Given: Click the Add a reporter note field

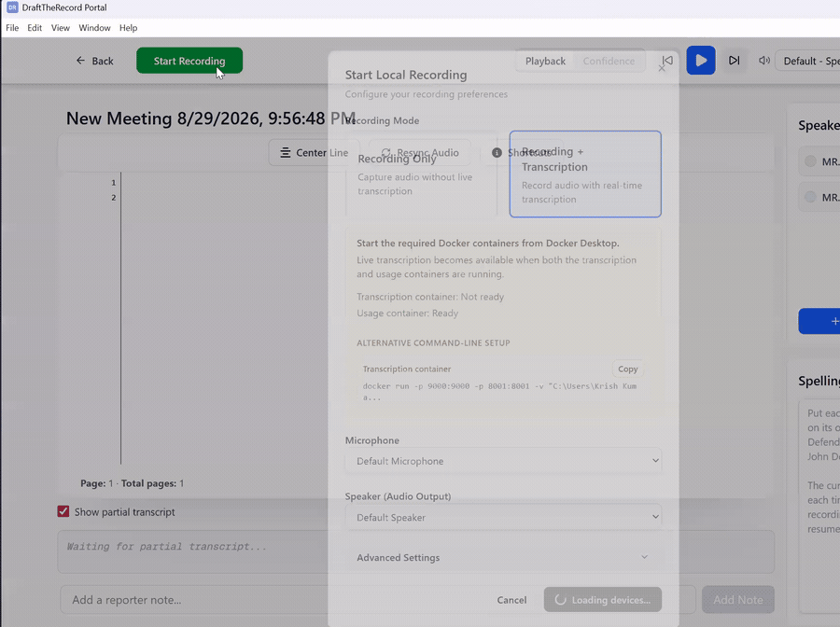Looking at the screenshot, I should (x=378, y=600).
